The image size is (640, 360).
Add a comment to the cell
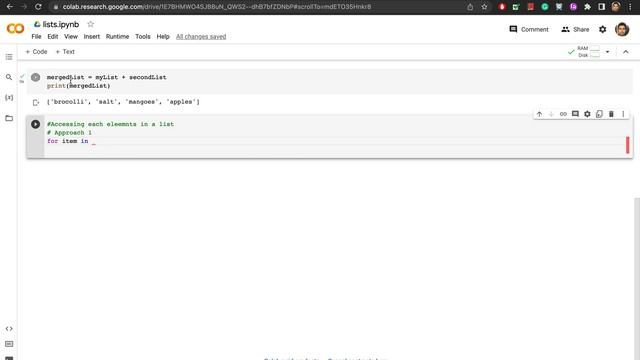coord(575,114)
